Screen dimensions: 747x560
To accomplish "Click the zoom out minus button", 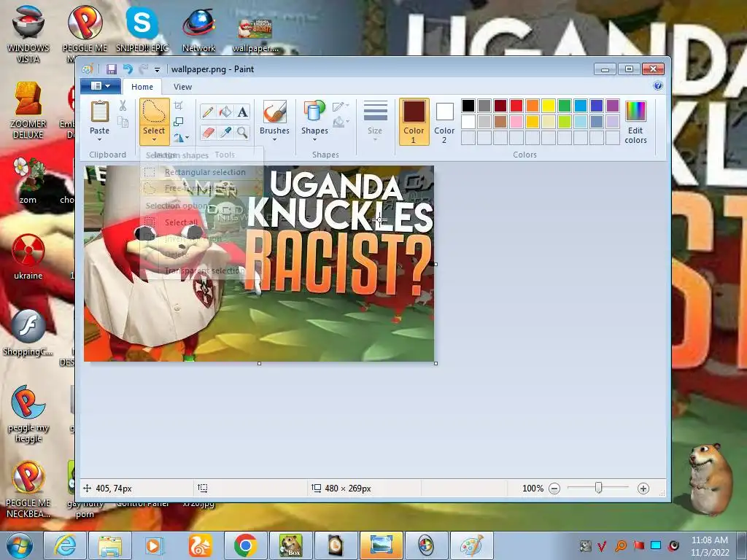I will 554,489.
